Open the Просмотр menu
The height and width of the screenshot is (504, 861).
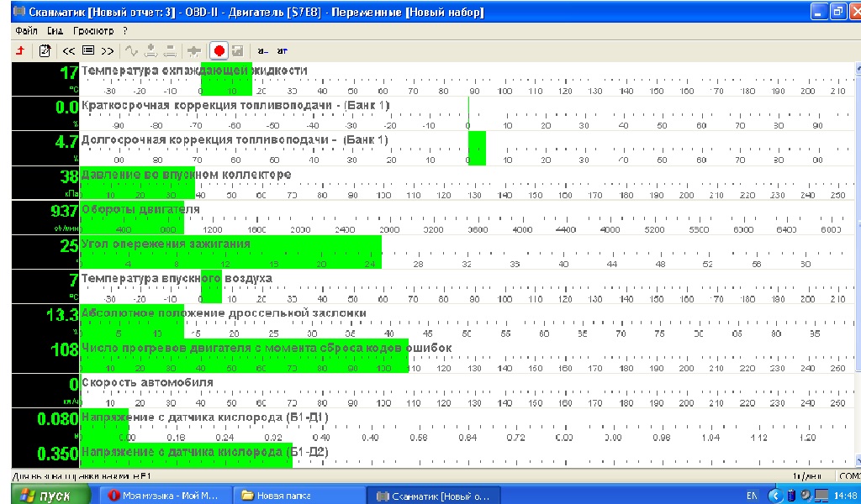[93, 31]
